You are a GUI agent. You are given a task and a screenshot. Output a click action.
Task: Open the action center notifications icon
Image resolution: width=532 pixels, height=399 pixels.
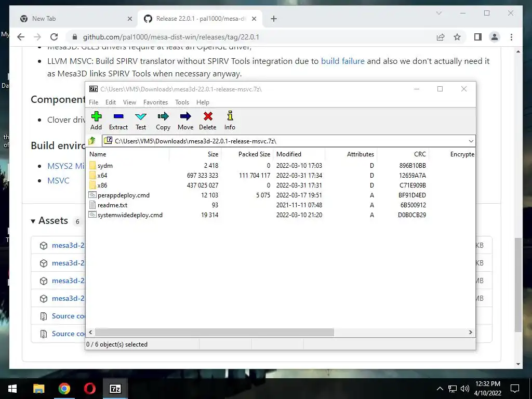click(x=515, y=389)
